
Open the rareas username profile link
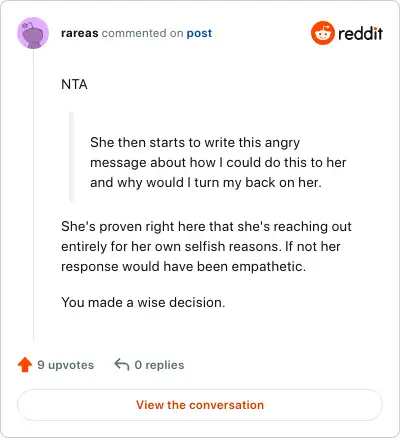point(80,33)
